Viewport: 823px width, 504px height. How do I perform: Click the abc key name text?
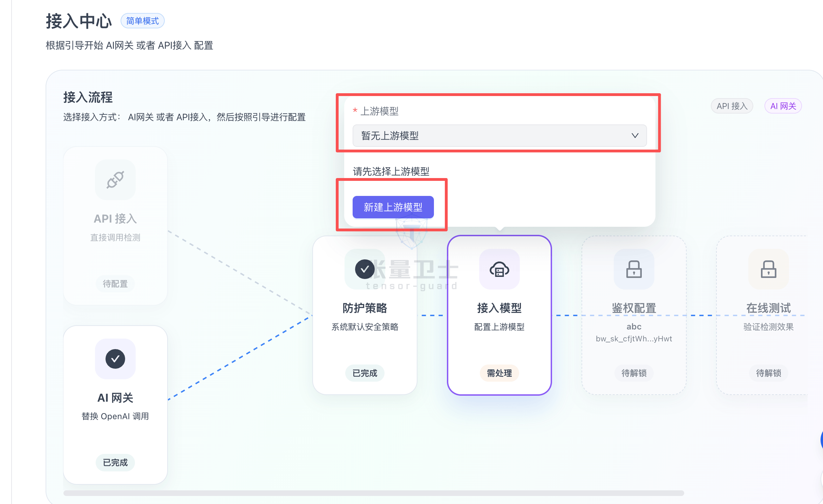tap(634, 327)
